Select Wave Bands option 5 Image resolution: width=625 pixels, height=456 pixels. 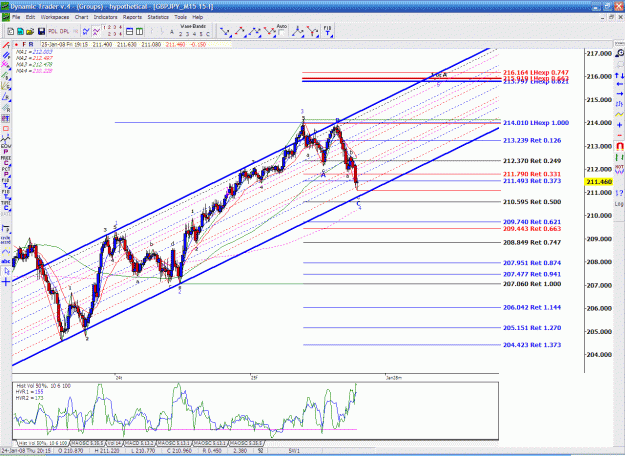[201, 34]
